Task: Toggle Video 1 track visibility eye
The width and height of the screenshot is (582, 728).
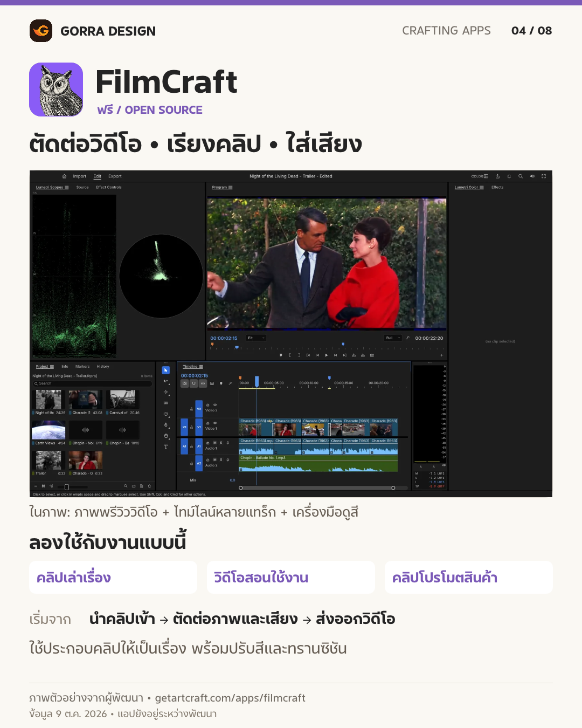Action: click(x=215, y=423)
